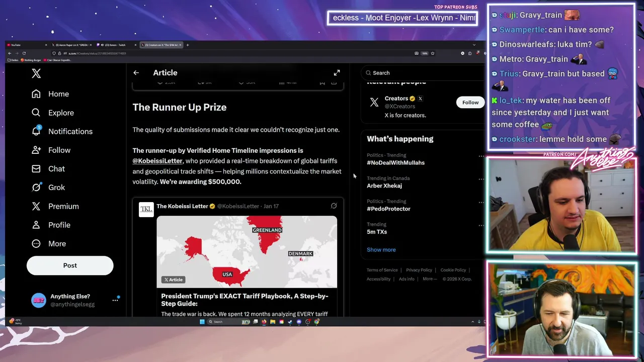Open Premium in the sidebar
Viewport: 644px width, 362px height.
tap(55, 206)
